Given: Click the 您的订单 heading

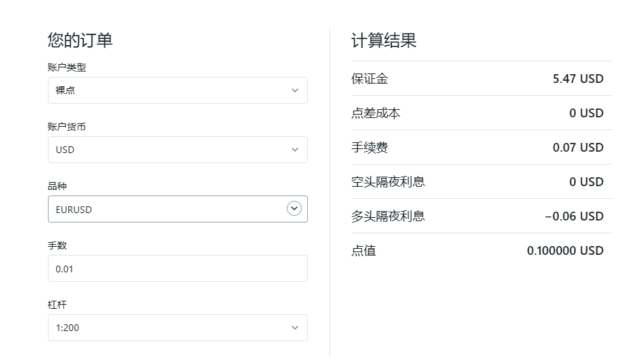Looking at the screenshot, I should (80, 40).
